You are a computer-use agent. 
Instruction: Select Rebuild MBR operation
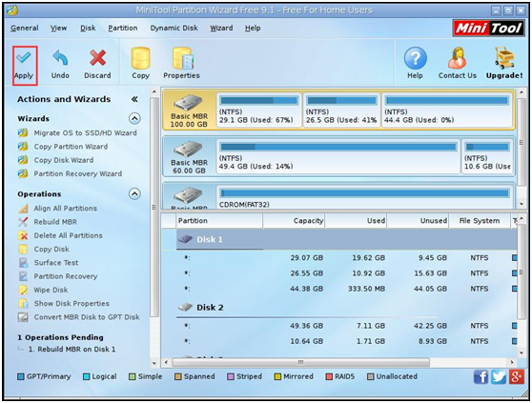(48, 222)
